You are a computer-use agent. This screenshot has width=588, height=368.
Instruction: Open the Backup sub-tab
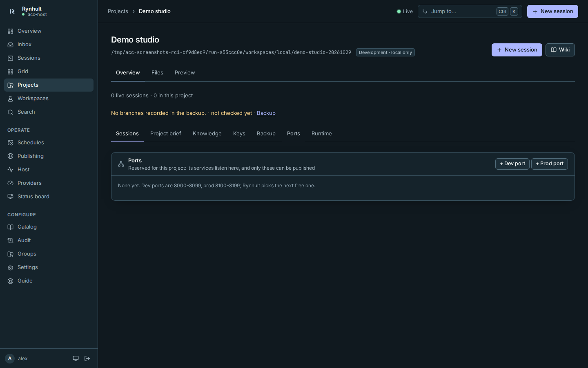pyautogui.click(x=266, y=134)
